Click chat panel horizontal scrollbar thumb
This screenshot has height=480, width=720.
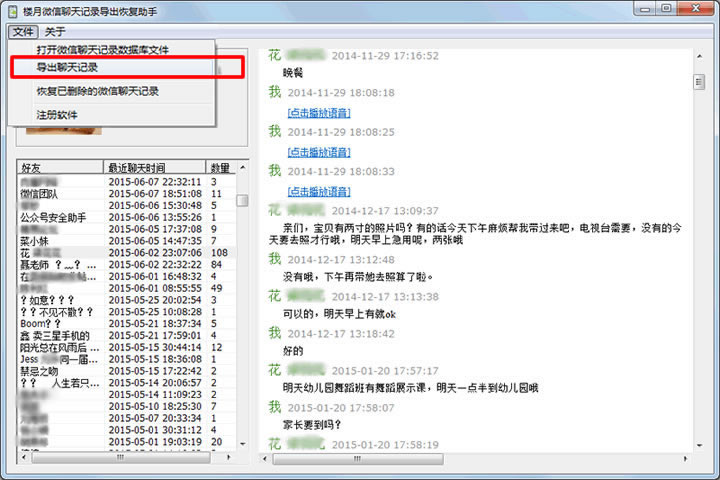(x=358, y=458)
